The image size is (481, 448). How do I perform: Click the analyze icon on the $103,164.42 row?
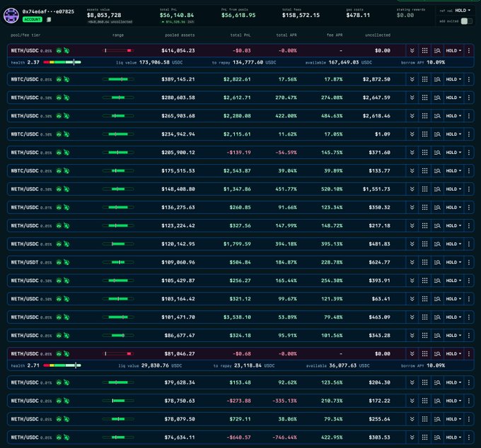pos(437,299)
